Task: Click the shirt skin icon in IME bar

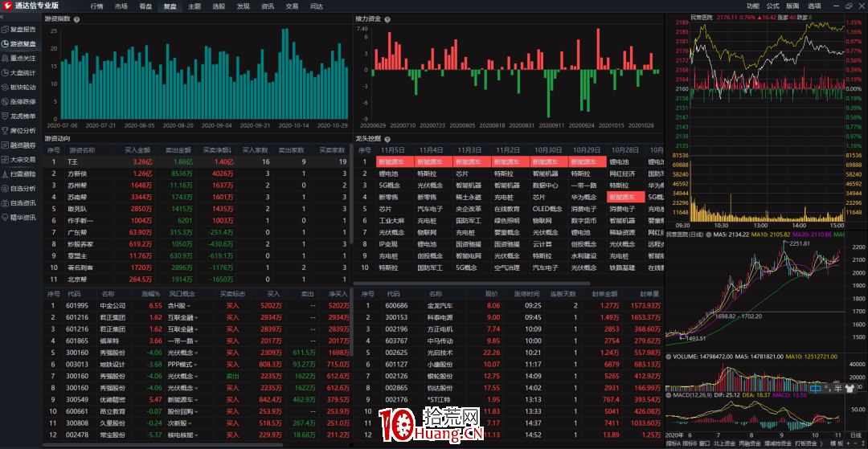Action: point(850,388)
